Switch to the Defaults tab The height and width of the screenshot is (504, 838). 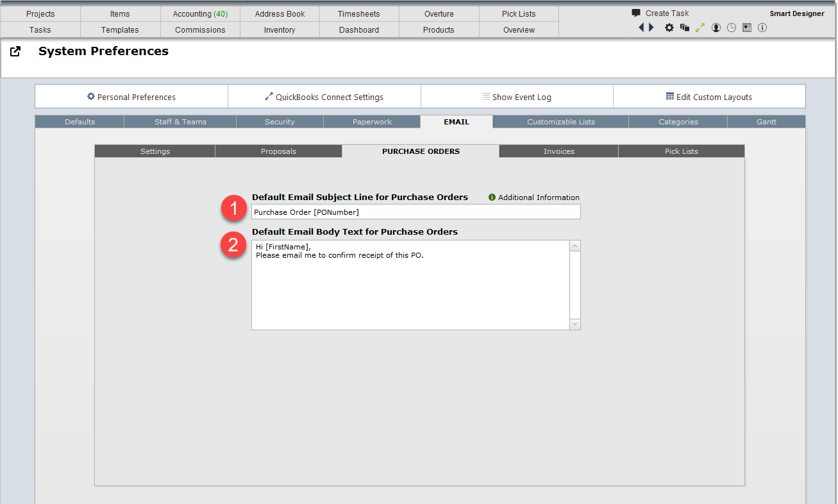(80, 122)
